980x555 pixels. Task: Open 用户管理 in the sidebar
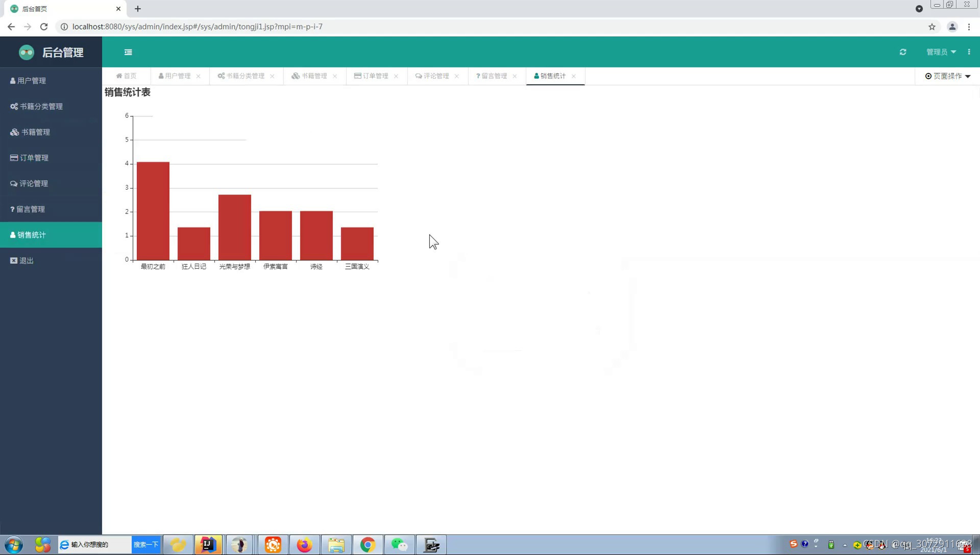pyautogui.click(x=51, y=81)
